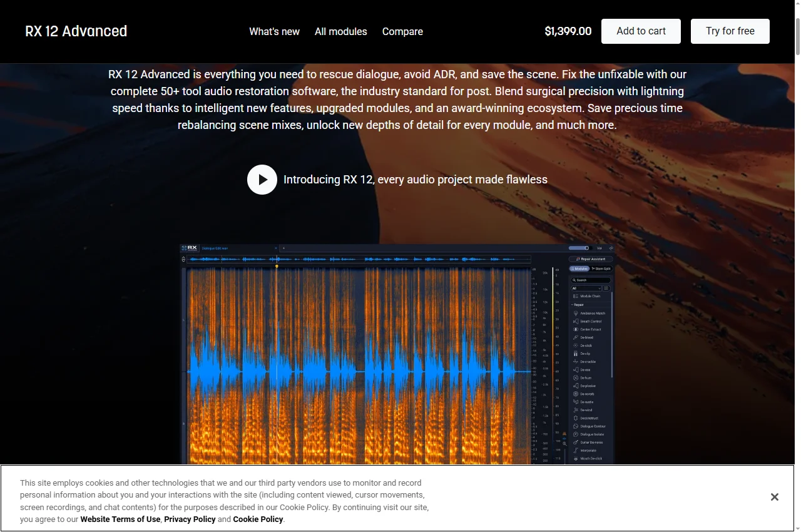Screen dimensions: 801x532
Task: Click the Repair Assistant button in RX screenshot
Action: pos(591,259)
